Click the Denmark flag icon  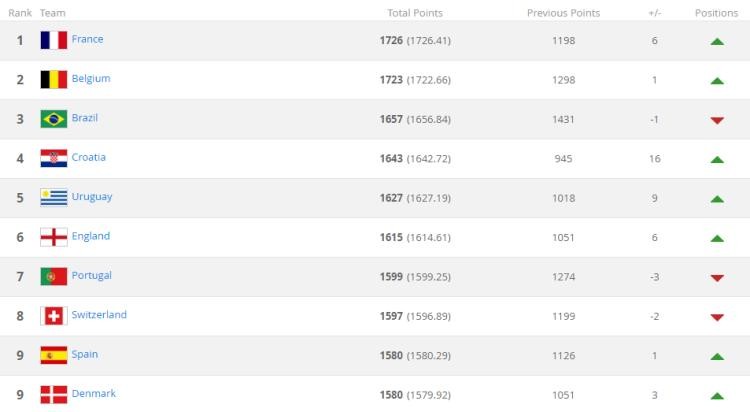53,394
